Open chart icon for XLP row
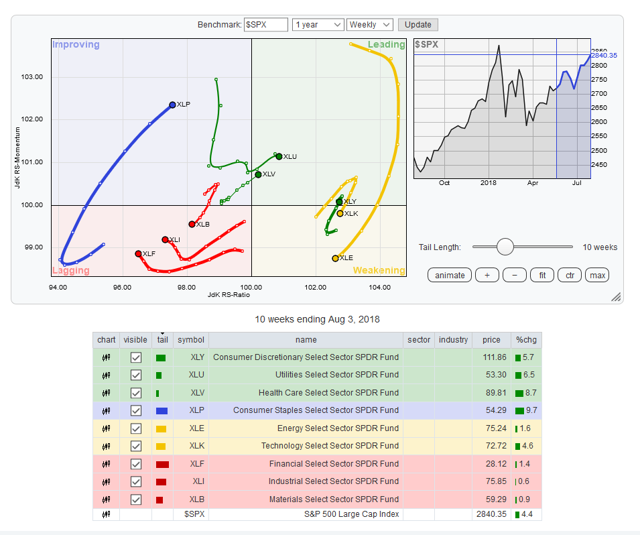 pos(106,411)
